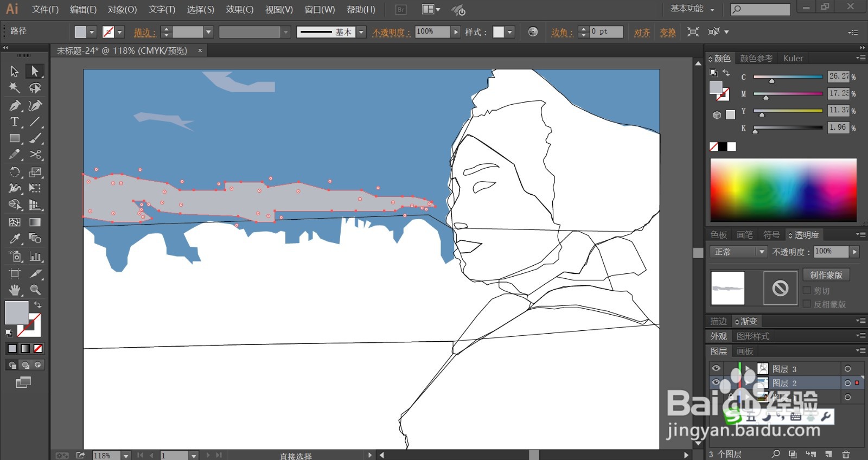This screenshot has height=460, width=868.
Task: Select the Magic Wand tool
Action: [15, 88]
